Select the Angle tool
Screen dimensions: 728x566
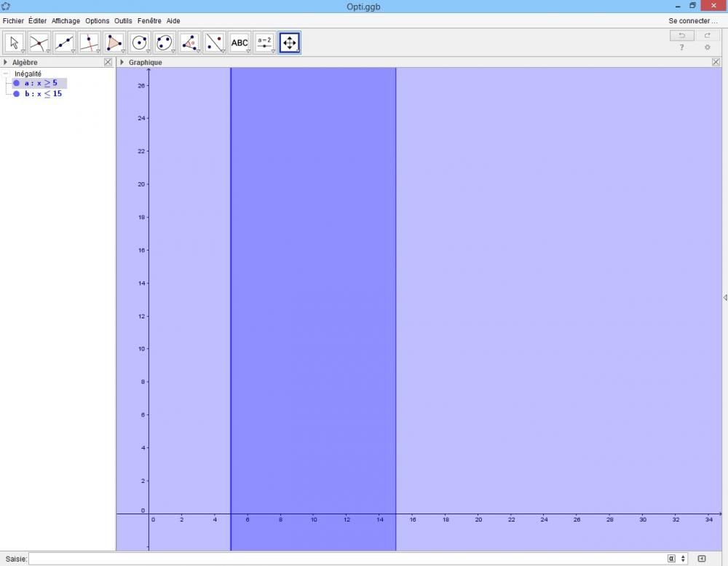click(x=189, y=43)
